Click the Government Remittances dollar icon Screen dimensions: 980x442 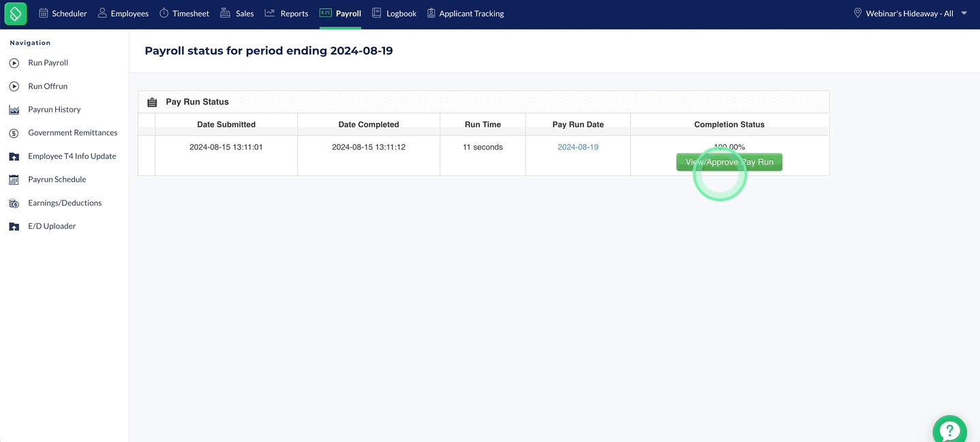pyautogui.click(x=14, y=133)
